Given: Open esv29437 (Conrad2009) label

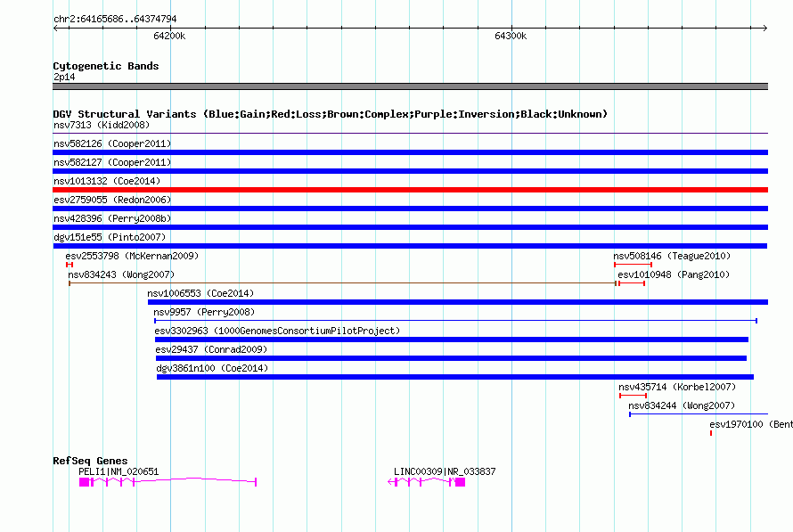Looking at the screenshot, I should 211,349.
